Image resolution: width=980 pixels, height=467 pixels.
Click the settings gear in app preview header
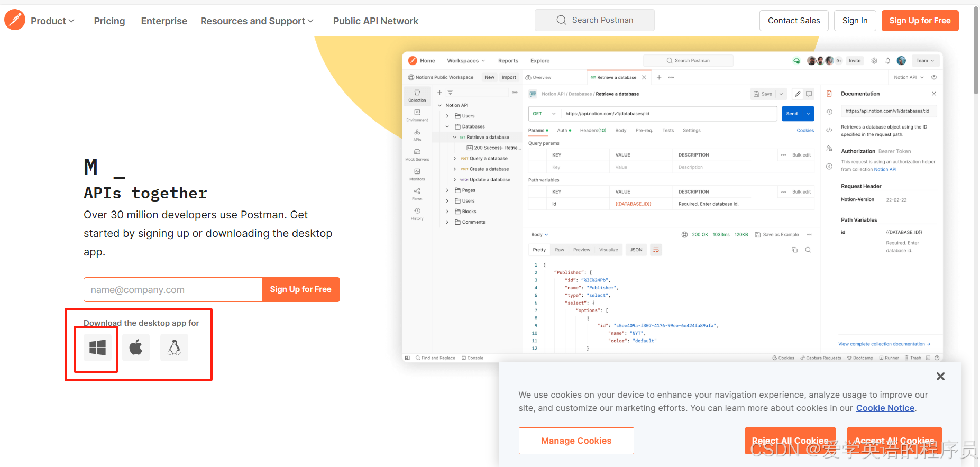[x=874, y=61]
